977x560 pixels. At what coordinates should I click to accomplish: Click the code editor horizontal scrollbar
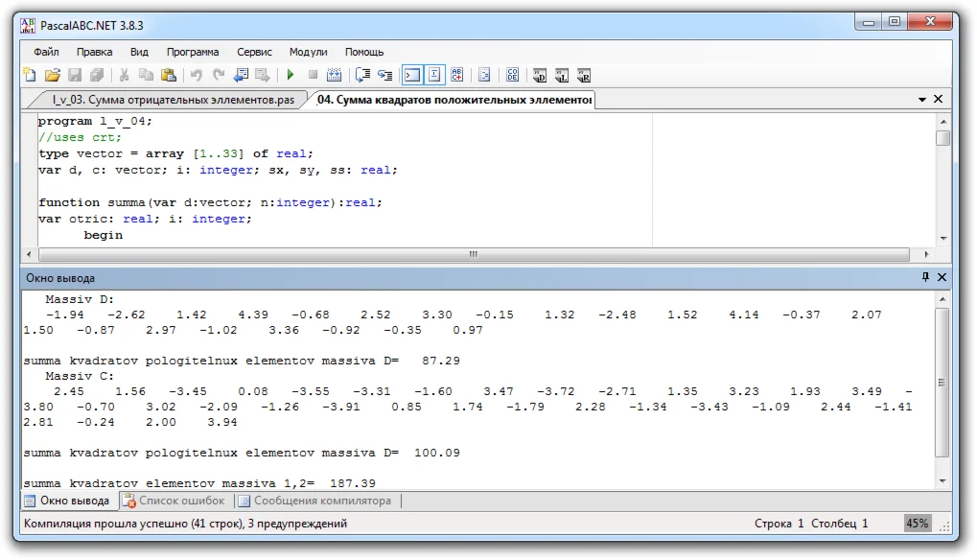tap(474, 255)
